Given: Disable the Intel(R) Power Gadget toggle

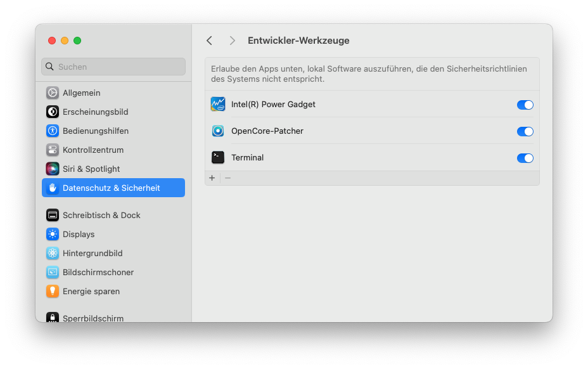Looking at the screenshot, I should click(525, 105).
